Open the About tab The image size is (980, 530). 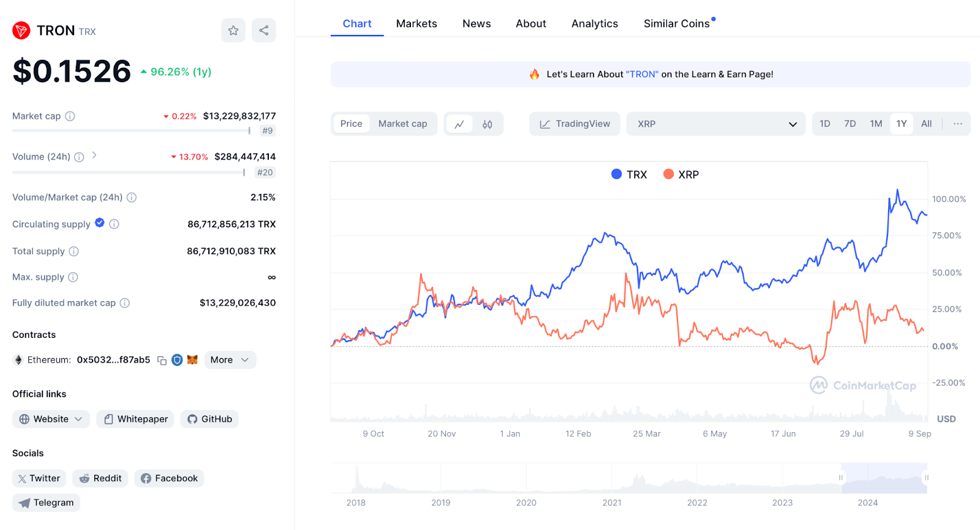(531, 24)
